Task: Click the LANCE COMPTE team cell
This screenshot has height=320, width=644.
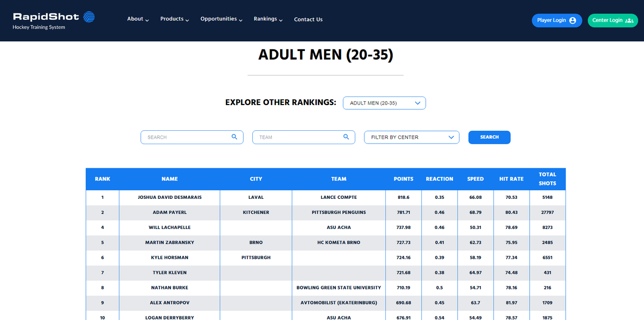Action: pyautogui.click(x=339, y=197)
